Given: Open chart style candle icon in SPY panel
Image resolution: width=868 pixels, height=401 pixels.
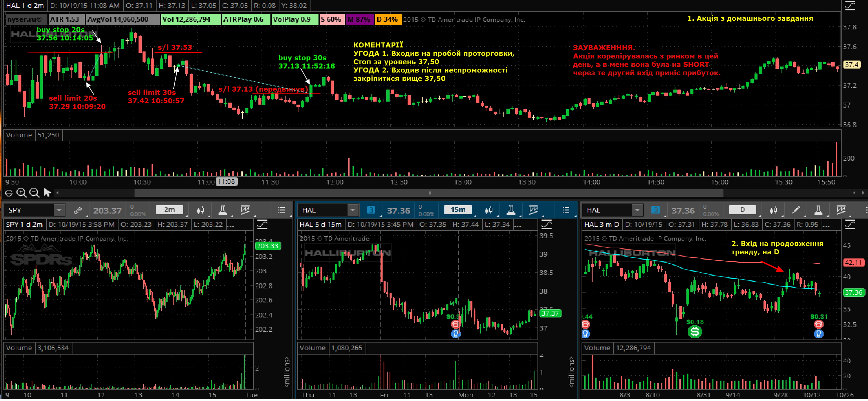Looking at the screenshot, I should [200, 211].
